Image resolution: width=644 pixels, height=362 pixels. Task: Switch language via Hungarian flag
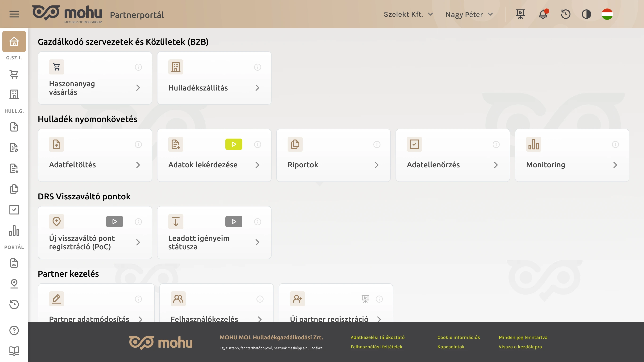pyautogui.click(x=607, y=14)
